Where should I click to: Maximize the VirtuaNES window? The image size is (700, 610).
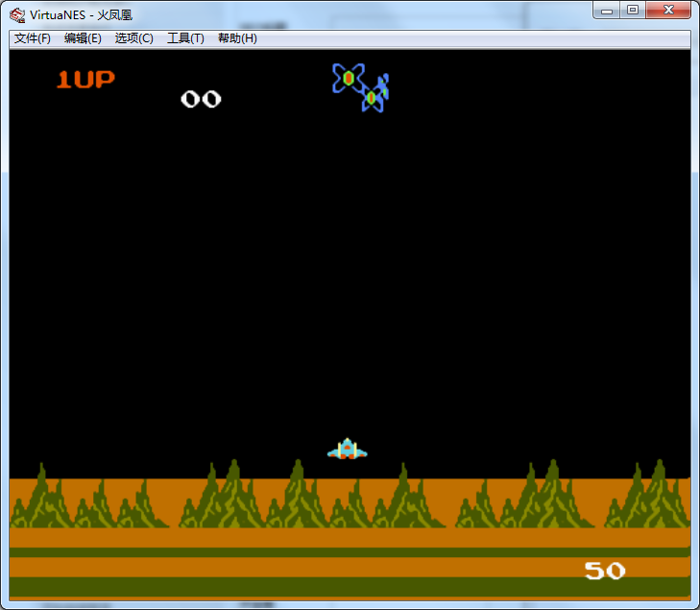point(633,11)
